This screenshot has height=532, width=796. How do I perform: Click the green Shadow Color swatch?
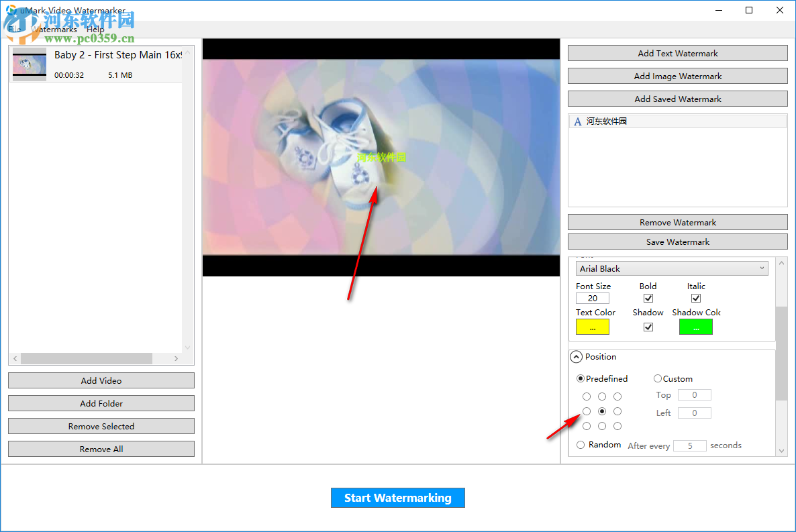(695, 327)
